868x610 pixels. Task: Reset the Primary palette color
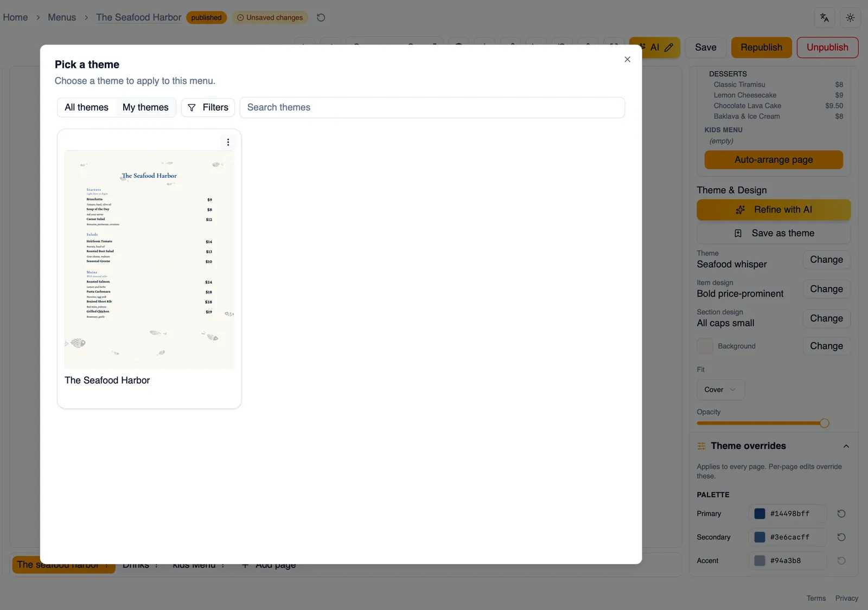[841, 513]
